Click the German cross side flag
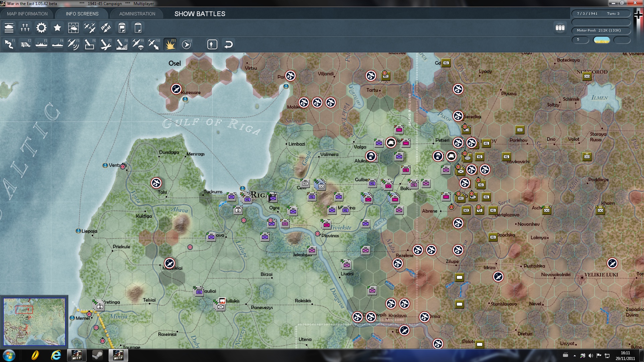 [638, 15]
